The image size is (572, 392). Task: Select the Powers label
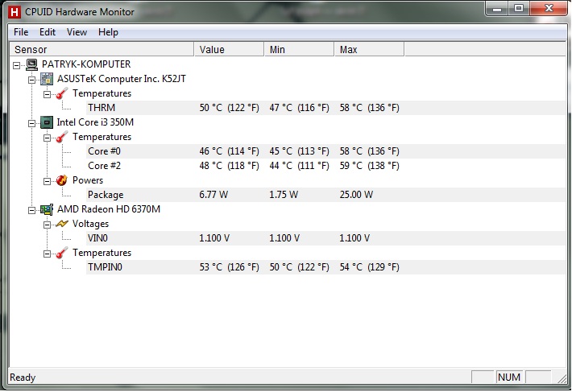pyautogui.click(x=88, y=180)
